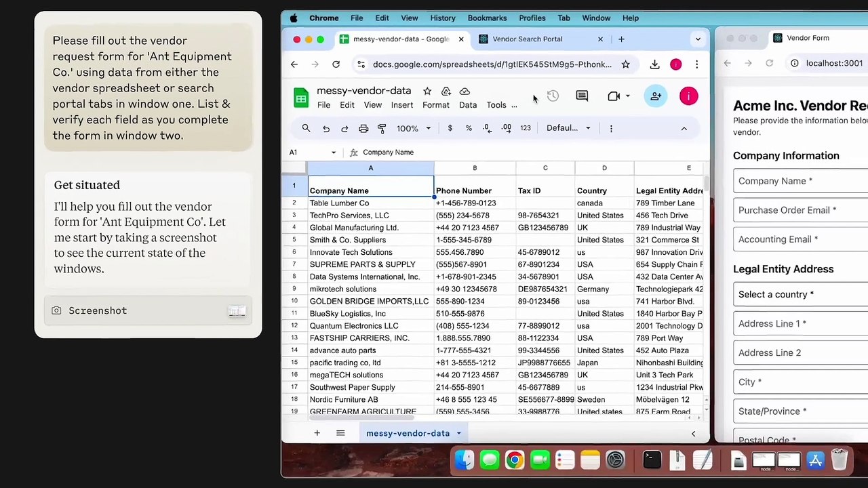Click the Address Line 1 field

(800, 323)
